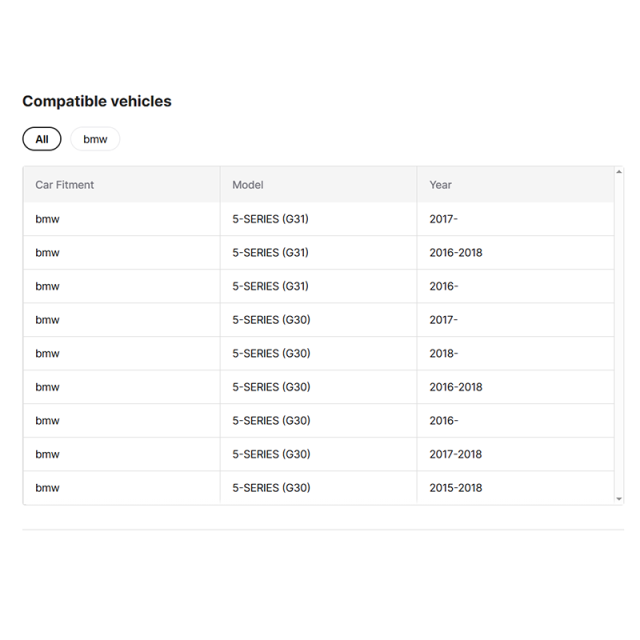Select the year cell reading "2018-"
The height and width of the screenshot is (640, 640).
(x=444, y=353)
